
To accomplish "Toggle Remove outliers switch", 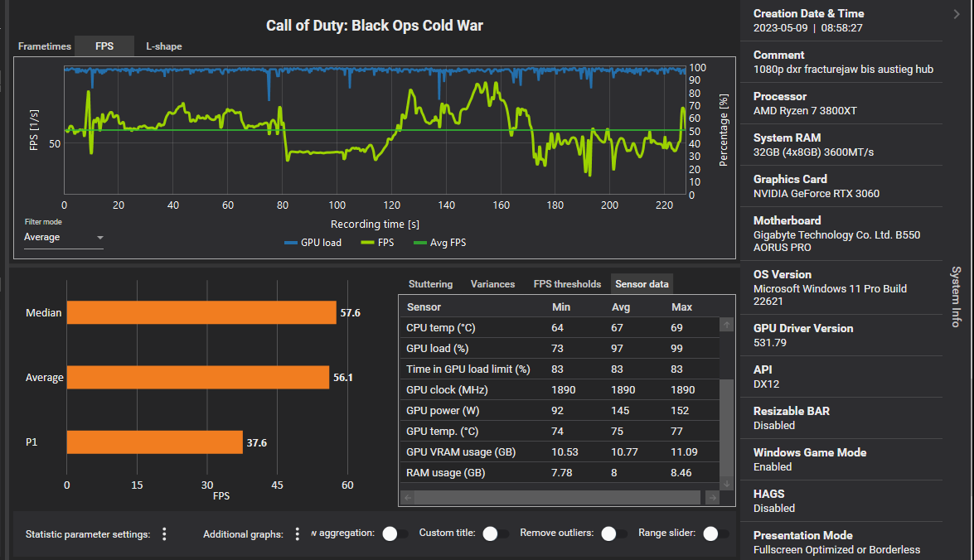I will 614,534.
